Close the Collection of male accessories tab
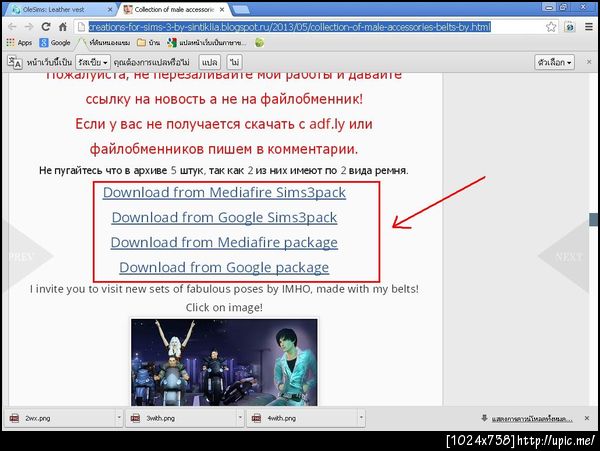600x451 pixels. point(222,10)
